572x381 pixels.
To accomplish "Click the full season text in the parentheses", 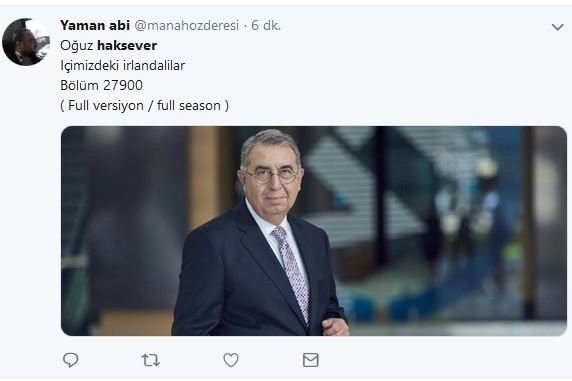I will tap(189, 105).
